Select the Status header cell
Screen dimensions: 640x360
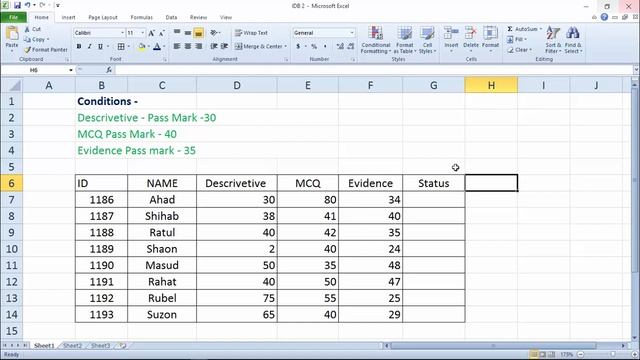tap(433, 183)
